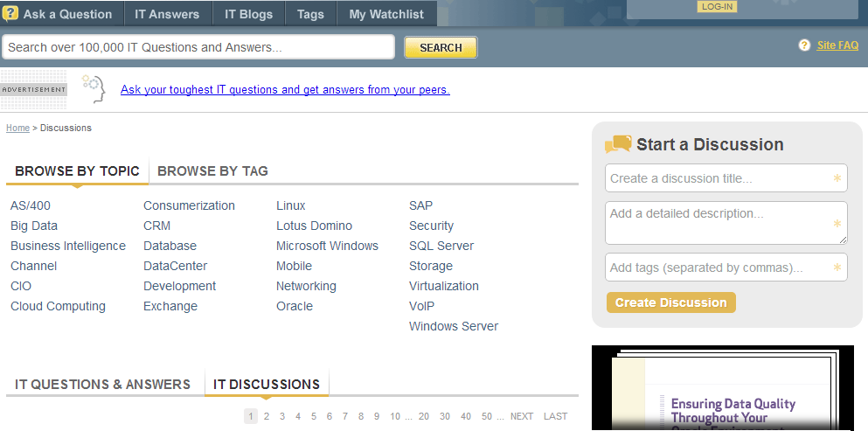
Task: Click the speech bubbles icon in Start a Discussion
Action: (x=618, y=144)
